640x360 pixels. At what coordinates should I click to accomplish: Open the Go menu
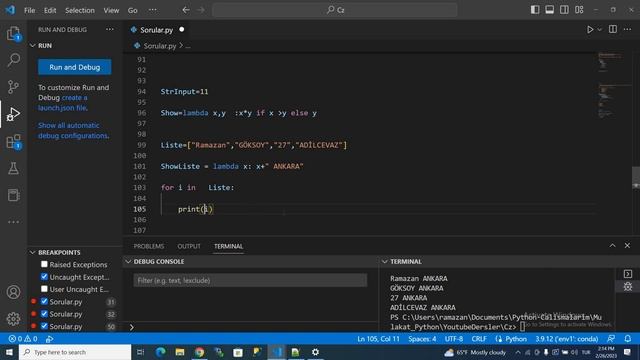coord(132,10)
